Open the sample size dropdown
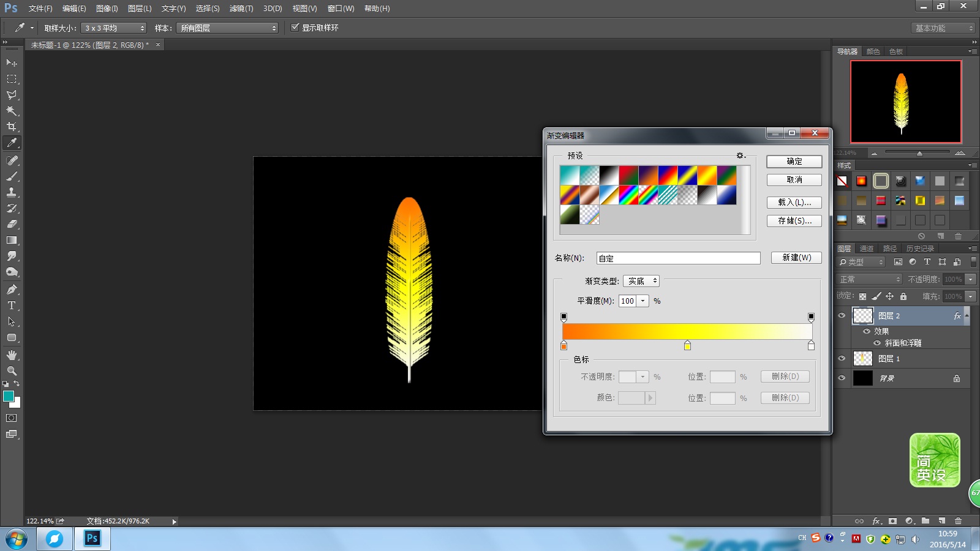 coord(114,28)
